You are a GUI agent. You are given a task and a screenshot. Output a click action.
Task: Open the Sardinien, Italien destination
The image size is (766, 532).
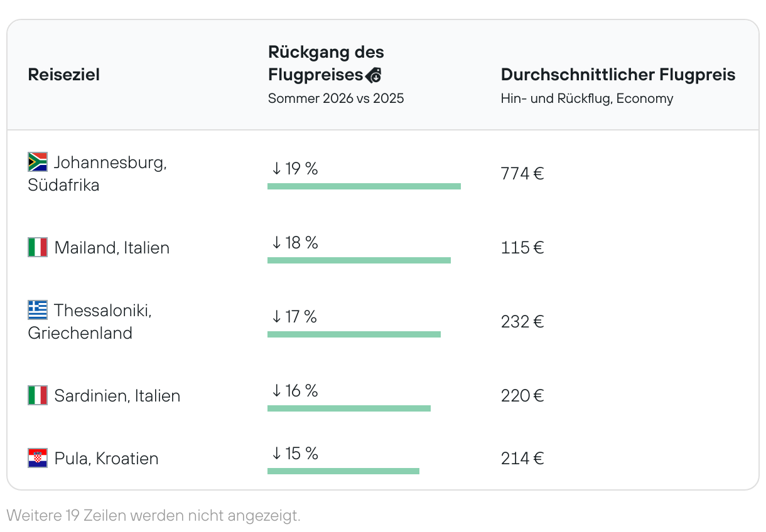[117, 396]
